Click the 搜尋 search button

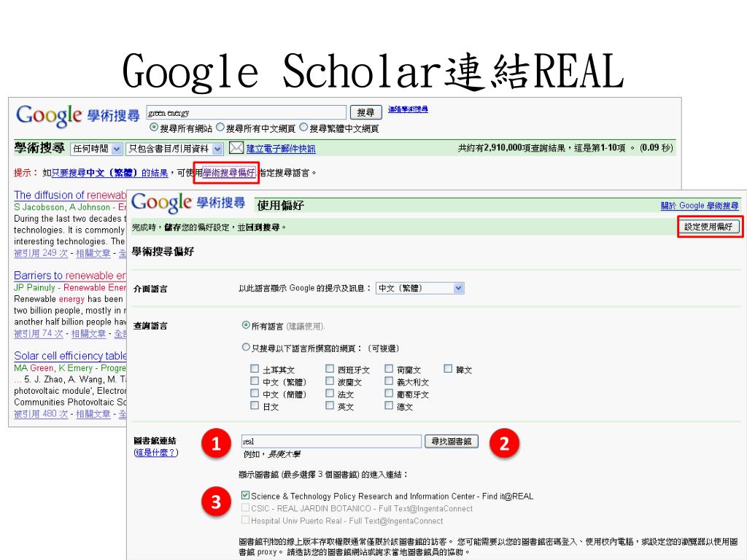tap(366, 112)
